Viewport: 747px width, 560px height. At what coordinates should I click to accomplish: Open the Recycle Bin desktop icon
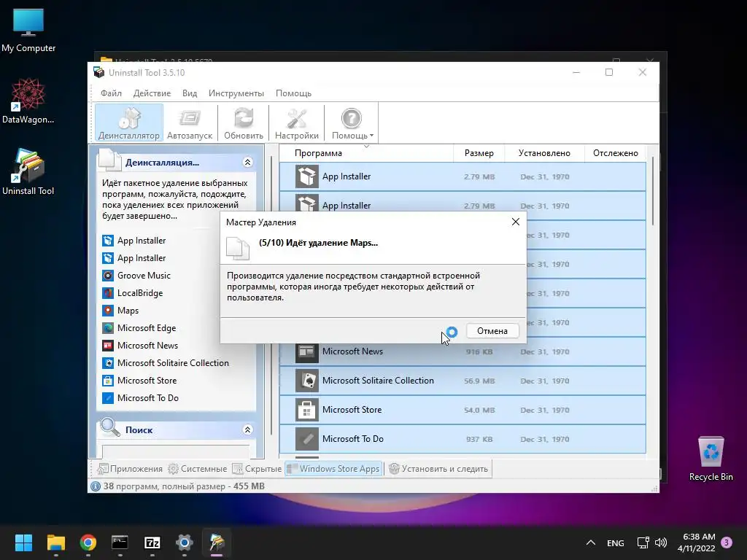(x=711, y=459)
